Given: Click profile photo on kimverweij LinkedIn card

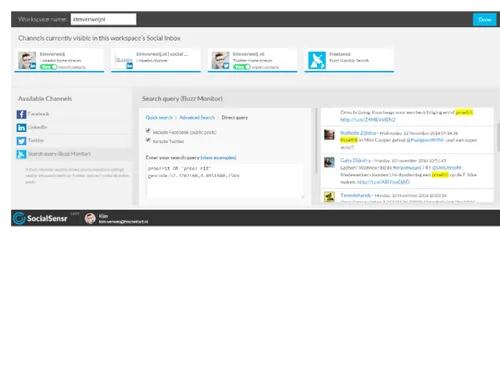Looking at the screenshot, I should click(27, 60).
